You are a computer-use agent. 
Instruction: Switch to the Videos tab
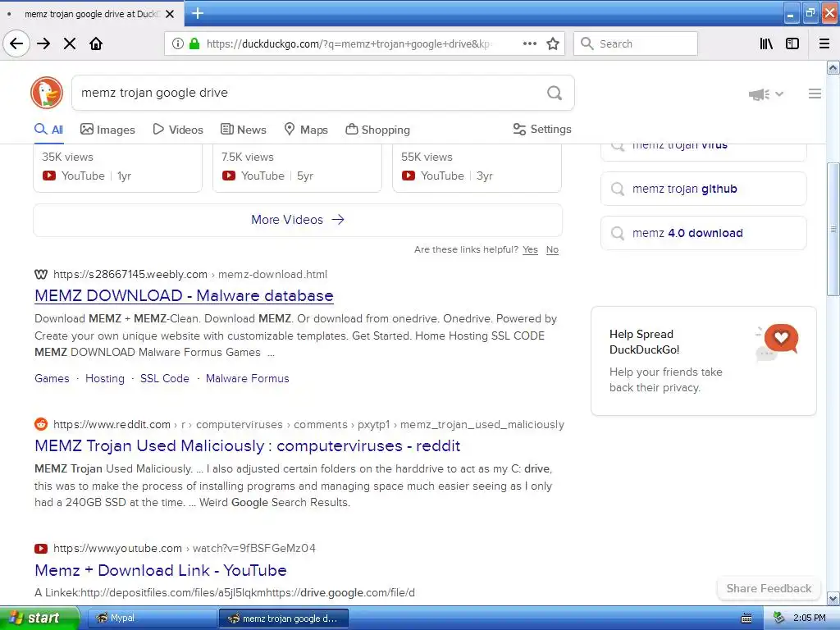point(178,130)
